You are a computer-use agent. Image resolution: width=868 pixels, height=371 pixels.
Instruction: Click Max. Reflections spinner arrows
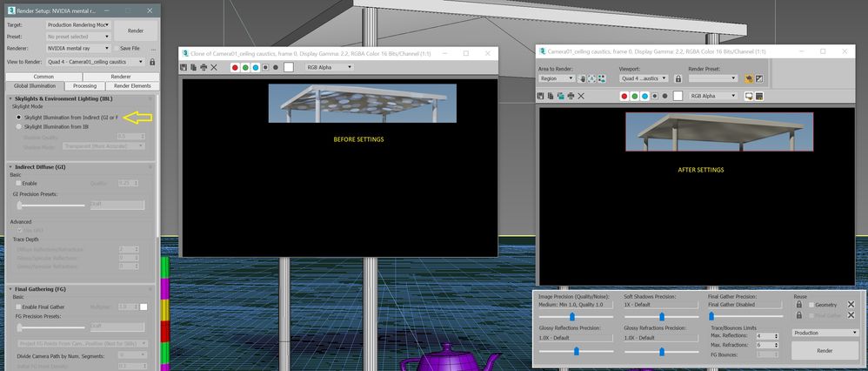tap(776, 336)
